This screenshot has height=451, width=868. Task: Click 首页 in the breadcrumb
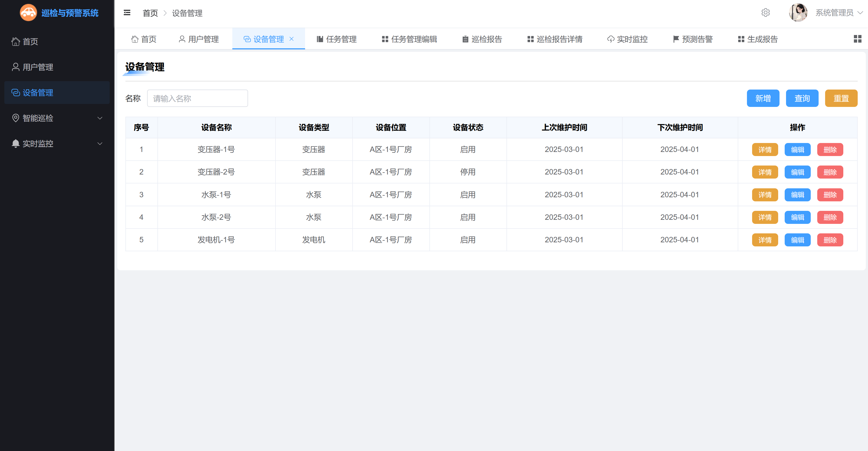tap(150, 13)
